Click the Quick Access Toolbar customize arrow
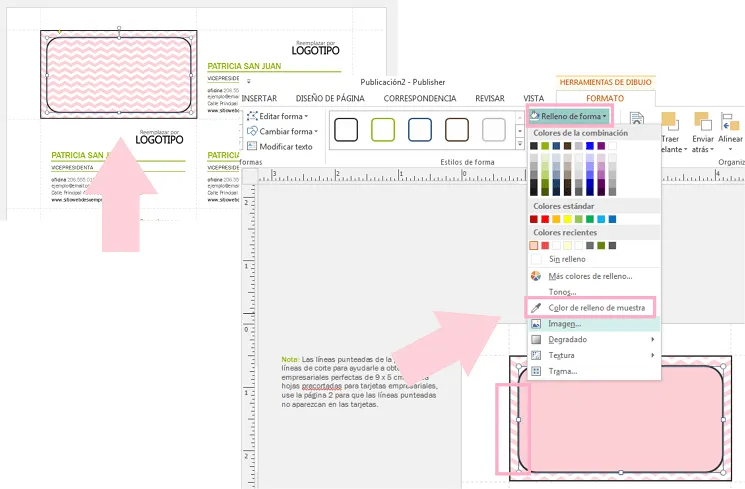The image size is (745, 489). [x=248, y=82]
